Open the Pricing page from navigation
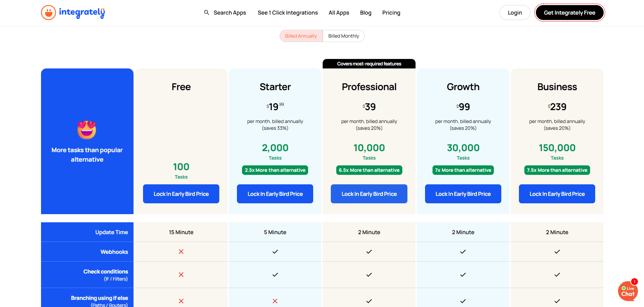The width and height of the screenshot is (644, 307). pyautogui.click(x=391, y=13)
